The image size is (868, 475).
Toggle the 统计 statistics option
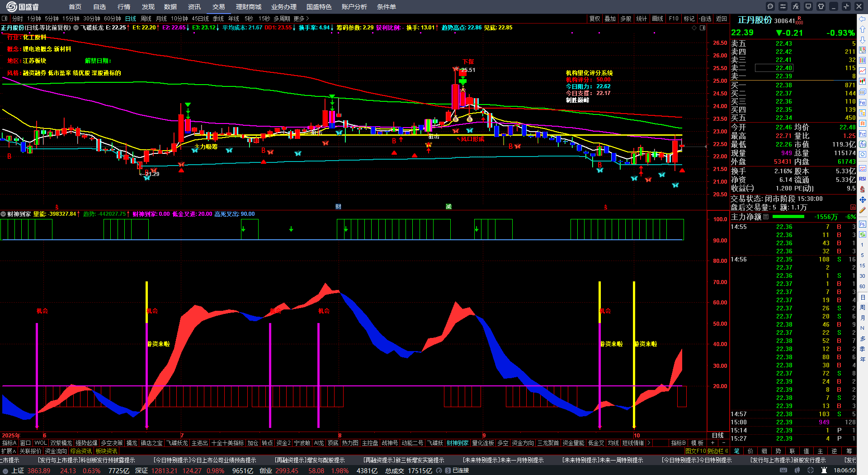click(642, 19)
